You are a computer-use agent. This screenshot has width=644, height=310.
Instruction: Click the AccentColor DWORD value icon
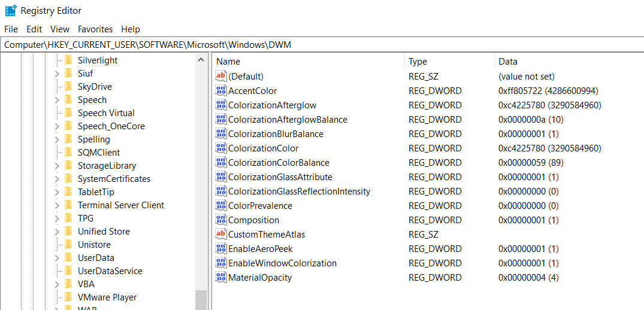point(221,91)
